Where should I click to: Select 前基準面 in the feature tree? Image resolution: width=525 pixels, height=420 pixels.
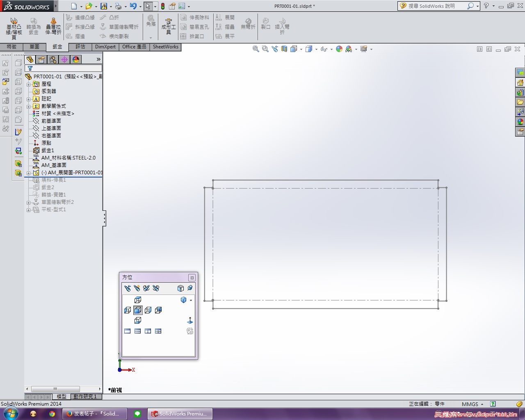pyautogui.click(x=51, y=121)
